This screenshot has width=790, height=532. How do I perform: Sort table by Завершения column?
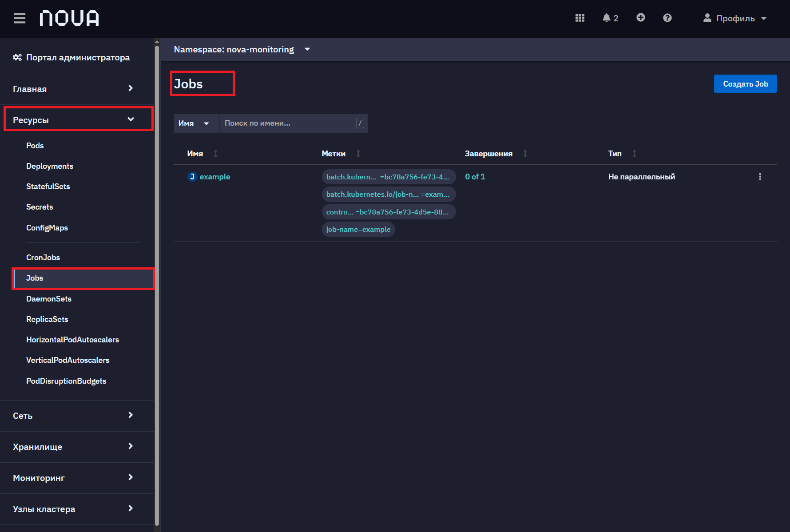pyautogui.click(x=496, y=154)
